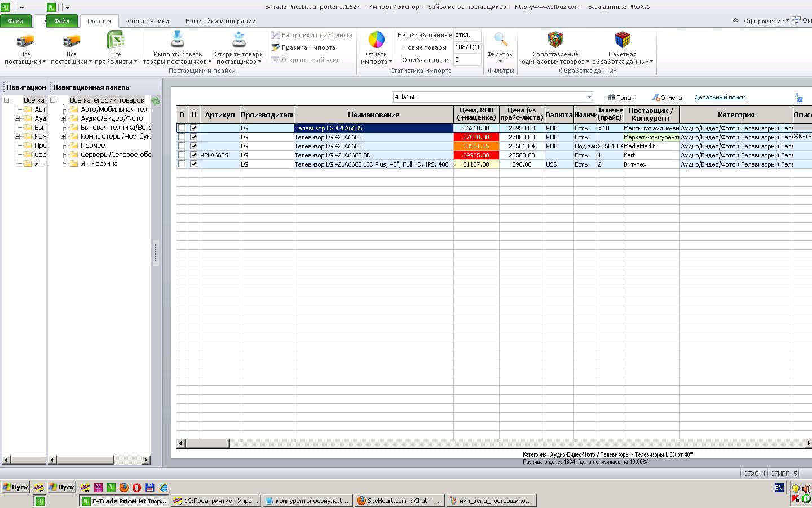
Task: Click the CC quick launch icon
Action: (x=98, y=488)
